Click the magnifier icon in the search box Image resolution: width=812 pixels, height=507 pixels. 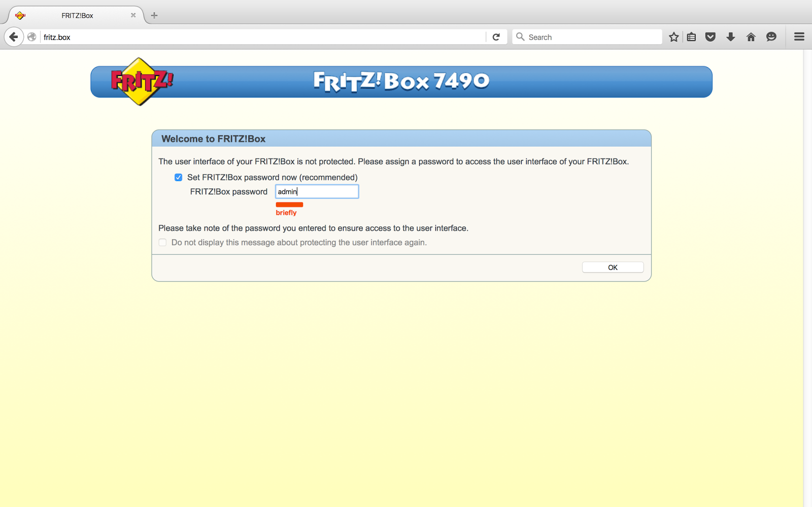520,37
